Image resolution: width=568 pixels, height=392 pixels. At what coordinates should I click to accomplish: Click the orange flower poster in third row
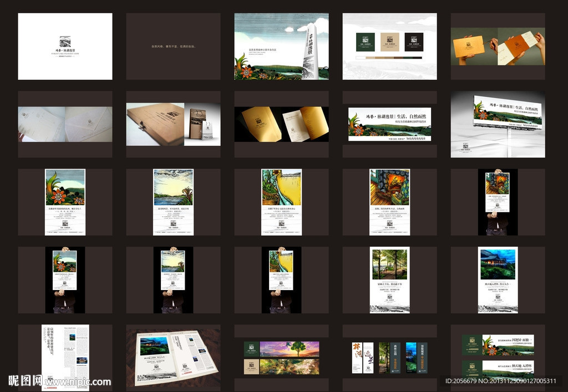(65, 202)
